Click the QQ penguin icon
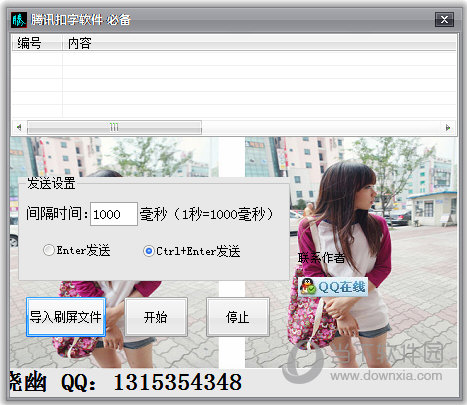467x405 pixels. (308, 287)
